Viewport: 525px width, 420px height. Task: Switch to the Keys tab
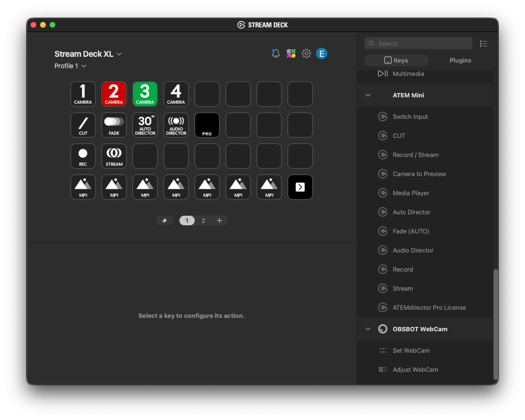397,60
